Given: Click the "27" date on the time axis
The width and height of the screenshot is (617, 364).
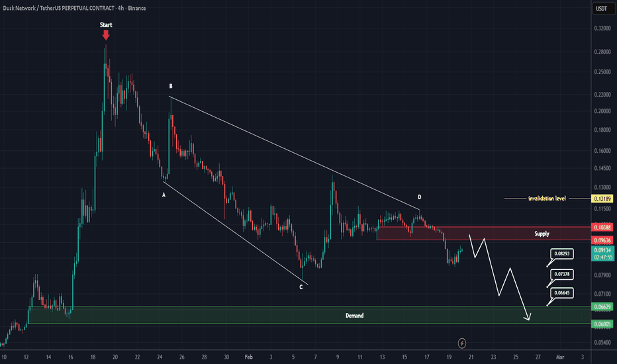Looking at the screenshot, I should coord(538,357).
